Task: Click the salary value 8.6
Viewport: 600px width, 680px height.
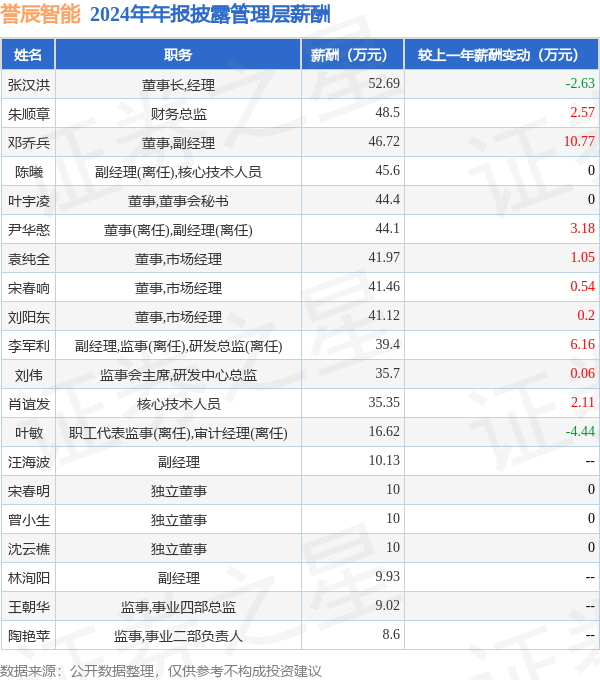Action: click(391, 634)
